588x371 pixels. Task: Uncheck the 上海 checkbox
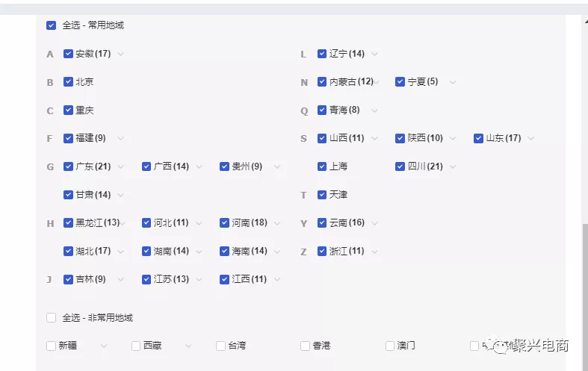[x=322, y=166]
